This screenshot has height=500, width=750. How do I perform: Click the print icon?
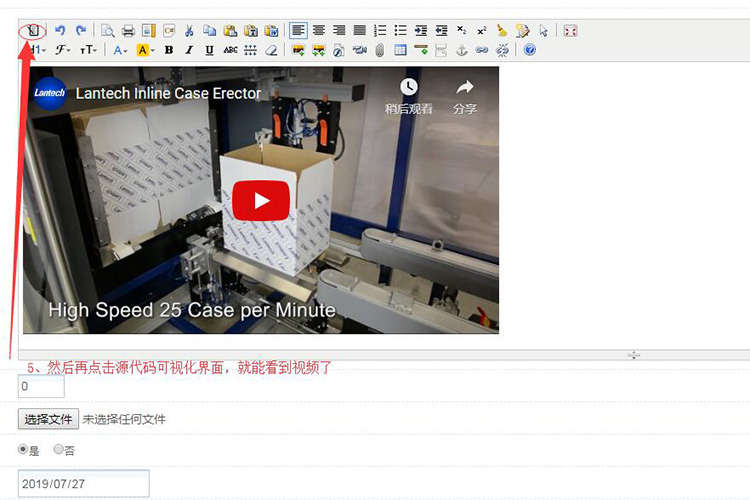click(x=128, y=31)
